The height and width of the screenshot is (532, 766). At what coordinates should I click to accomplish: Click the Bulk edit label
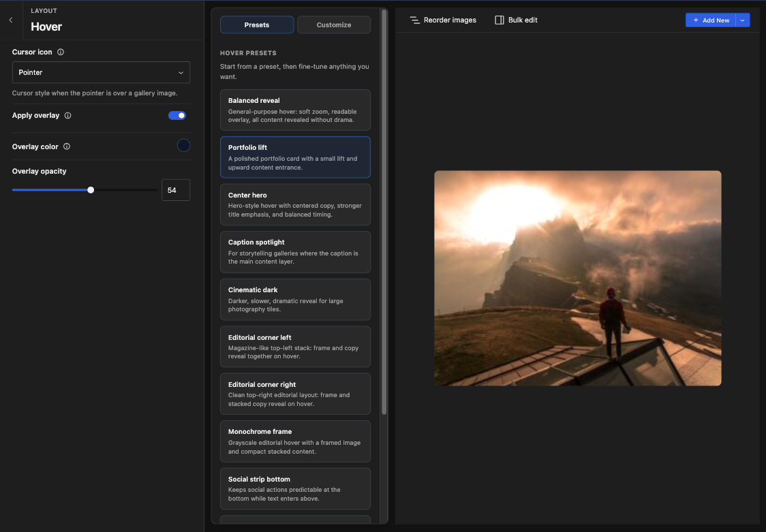523,20
